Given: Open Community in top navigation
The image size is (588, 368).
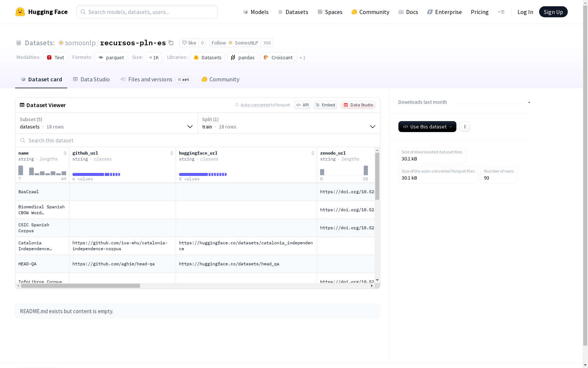Looking at the screenshot, I should 370,12.
